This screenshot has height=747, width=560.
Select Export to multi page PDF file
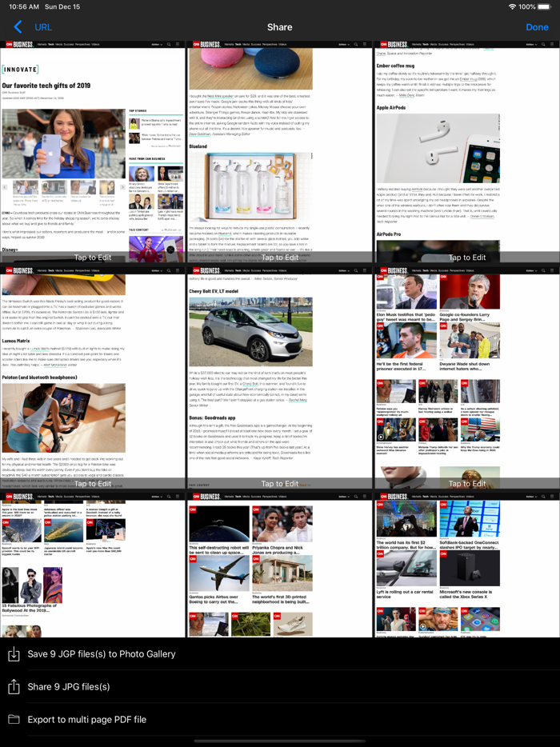(86, 719)
